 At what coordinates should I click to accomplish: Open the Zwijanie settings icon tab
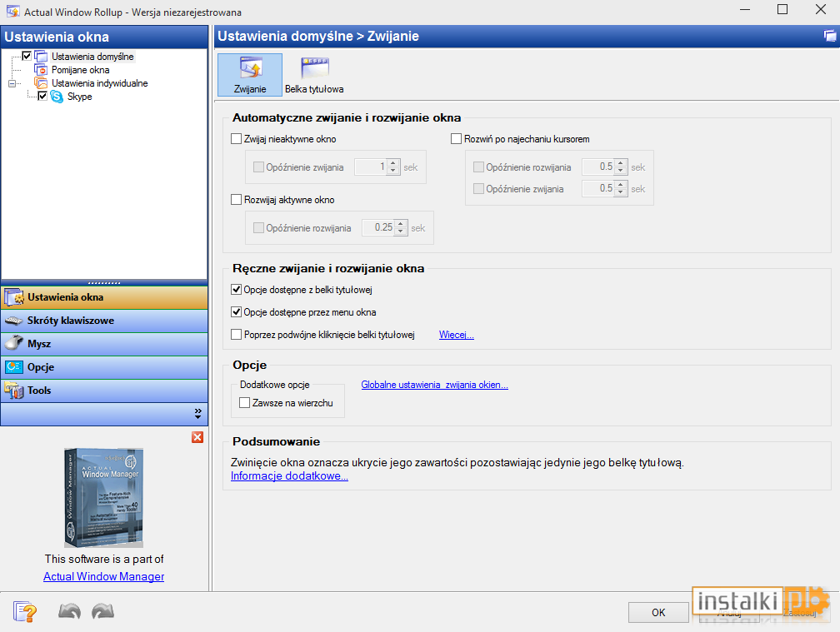pos(250,74)
